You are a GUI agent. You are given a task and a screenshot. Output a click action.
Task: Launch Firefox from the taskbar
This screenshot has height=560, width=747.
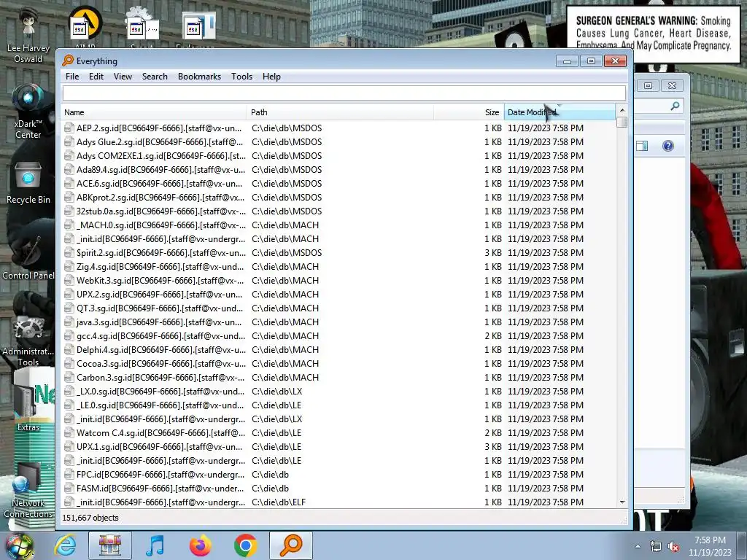pos(200,545)
